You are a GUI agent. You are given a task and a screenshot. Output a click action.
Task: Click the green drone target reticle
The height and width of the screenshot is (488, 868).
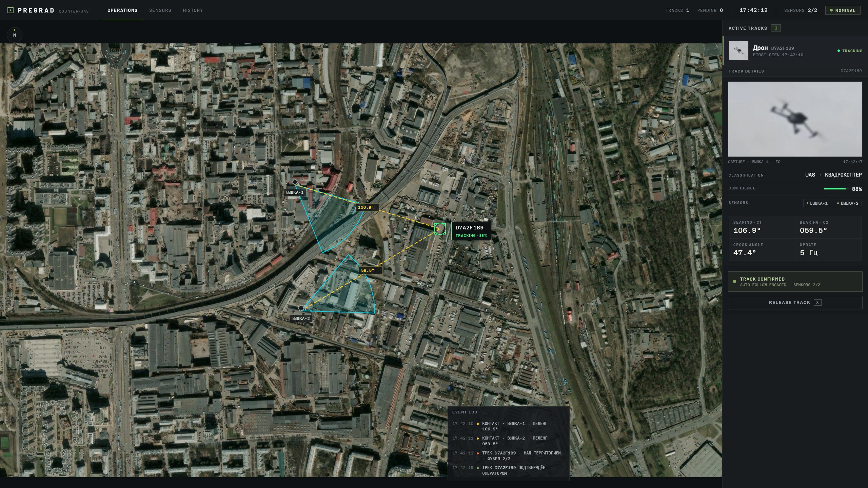[x=440, y=229]
